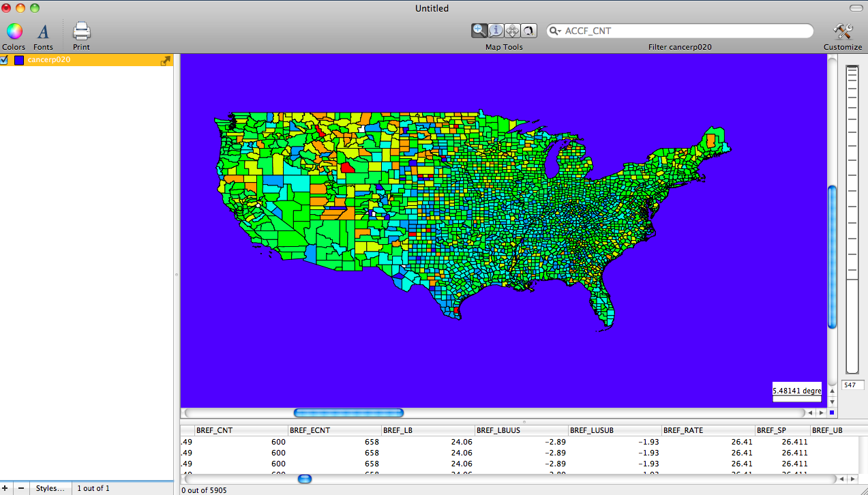Click the BREF_CNT column header

tap(214, 430)
